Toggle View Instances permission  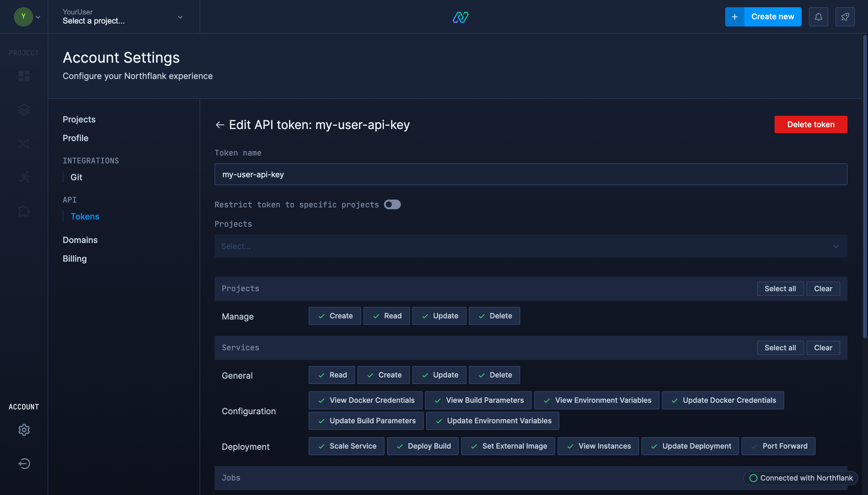(598, 446)
